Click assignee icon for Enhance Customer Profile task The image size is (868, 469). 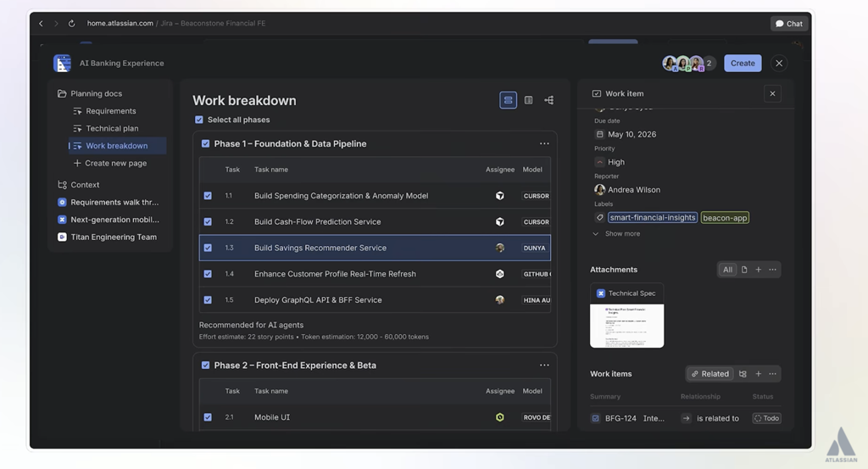click(x=500, y=274)
